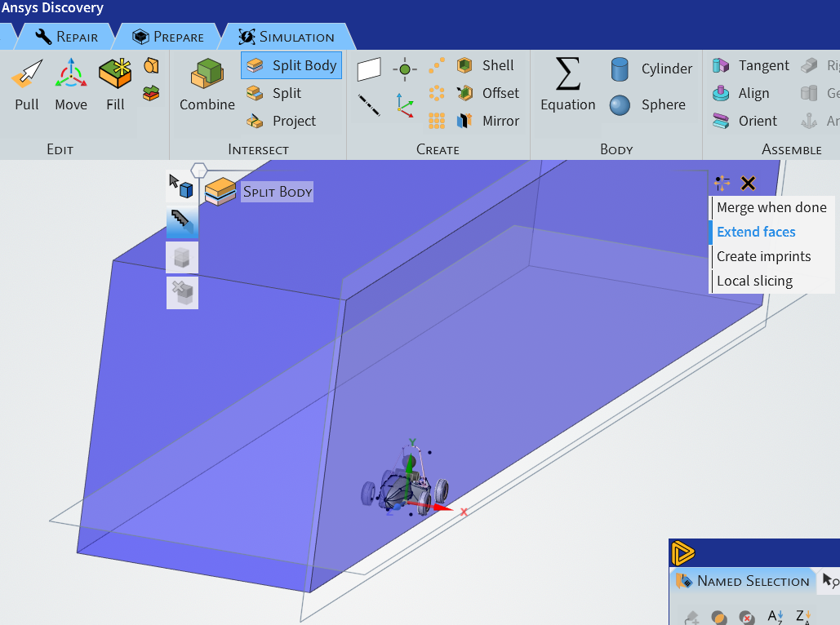Open the Equation tool
The image size is (840, 625).
click(568, 85)
